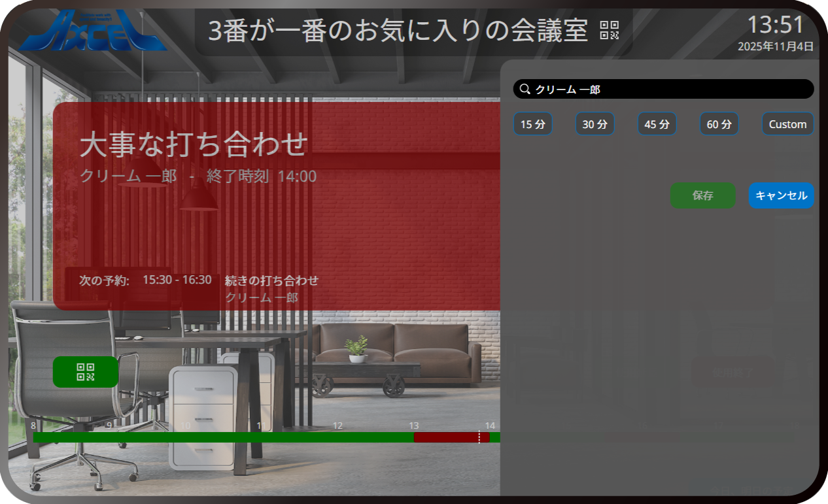Click the dotted current-time marker on the timeline
The image size is (828, 504).
pyautogui.click(x=479, y=437)
